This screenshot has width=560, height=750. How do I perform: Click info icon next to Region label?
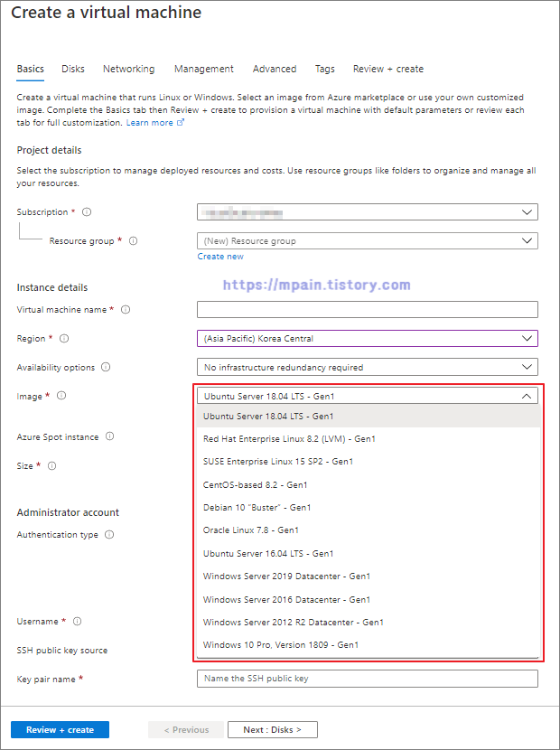tap(63, 338)
